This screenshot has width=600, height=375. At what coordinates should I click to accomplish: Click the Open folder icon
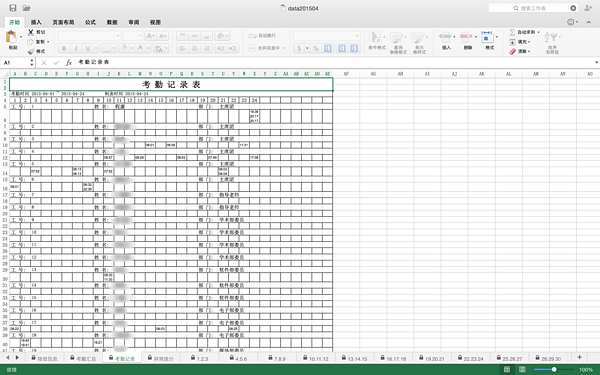[26, 8]
